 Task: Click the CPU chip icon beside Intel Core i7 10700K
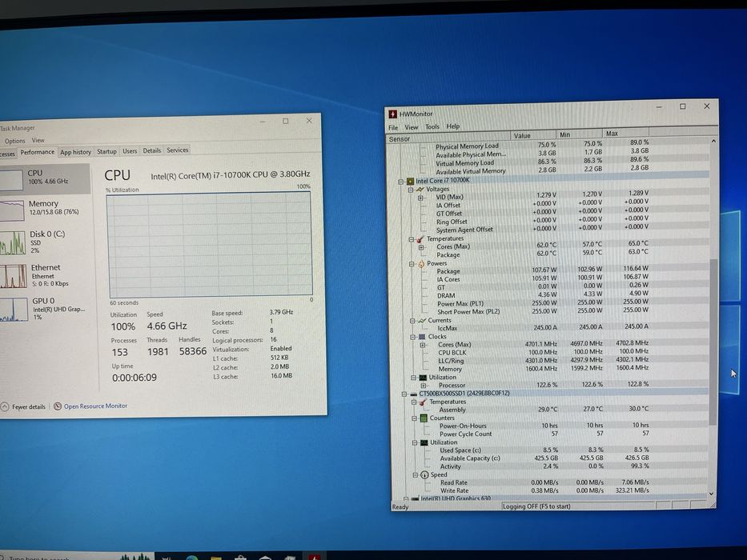pyautogui.click(x=410, y=182)
